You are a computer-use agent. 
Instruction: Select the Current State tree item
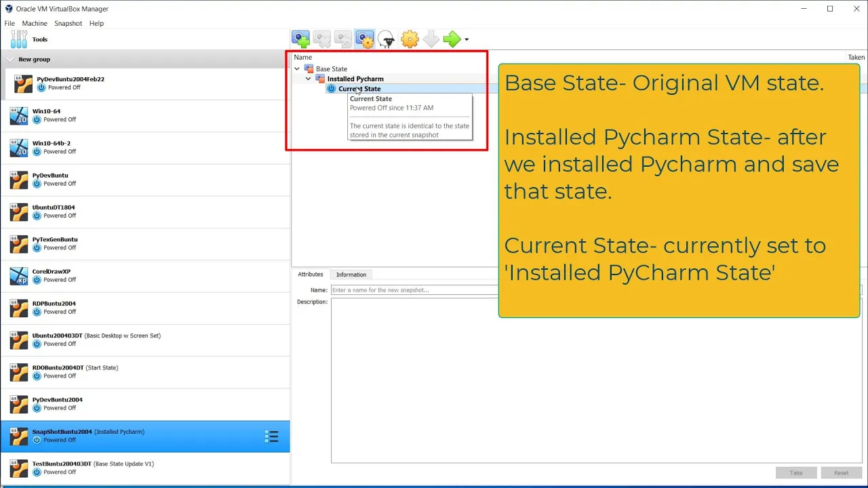(x=359, y=89)
